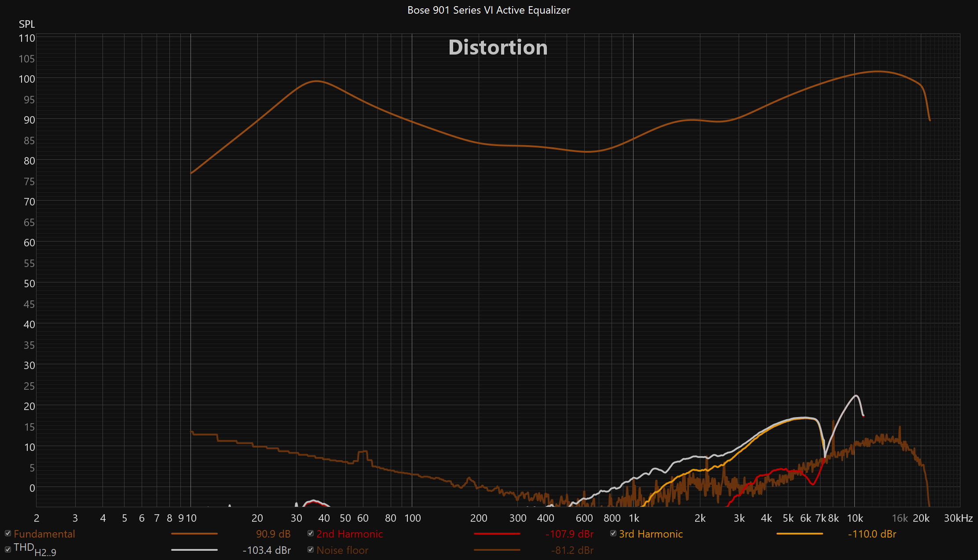Viewport: 978px width, 560px height.
Task: Click the -103.4 dBr THD value
Action: point(267,550)
